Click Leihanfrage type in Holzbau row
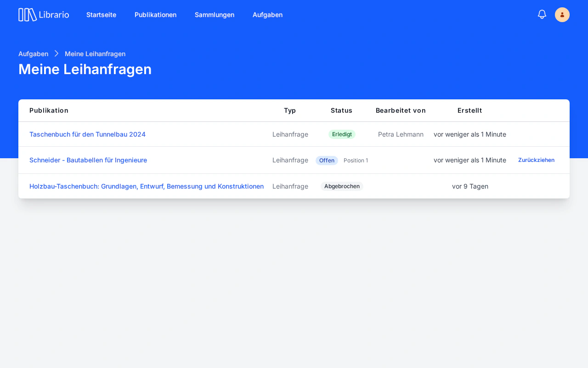The image size is (588, 368). click(x=290, y=186)
